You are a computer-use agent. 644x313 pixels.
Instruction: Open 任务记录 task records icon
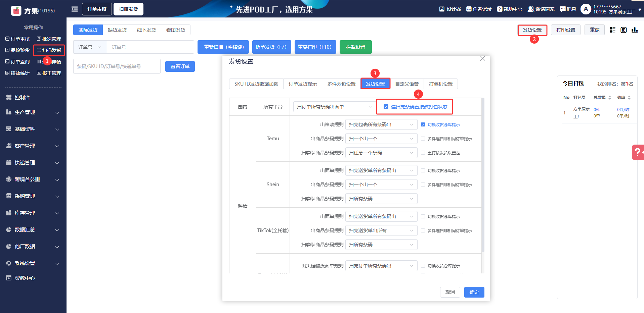(469, 9)
